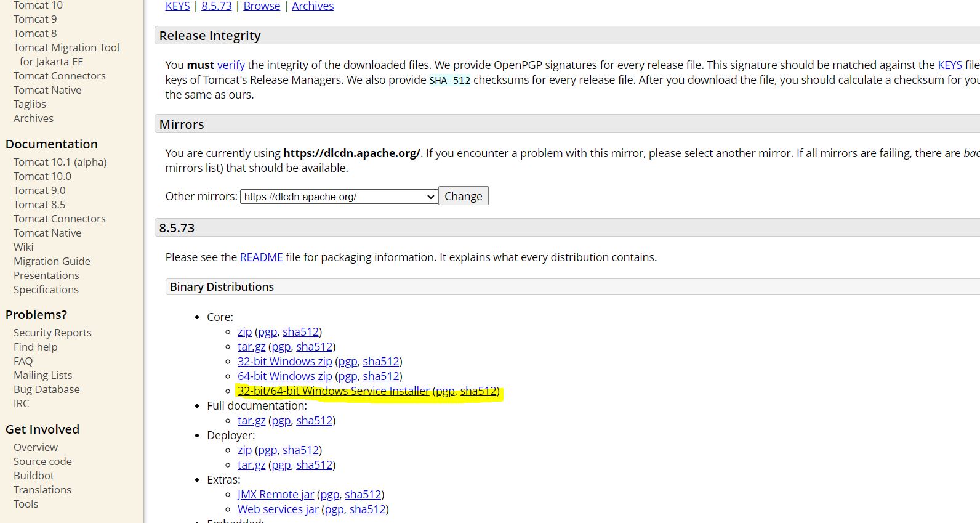980x523 pixels.
Task: Download the JMX Remote jar
Action: pos(276,494)
